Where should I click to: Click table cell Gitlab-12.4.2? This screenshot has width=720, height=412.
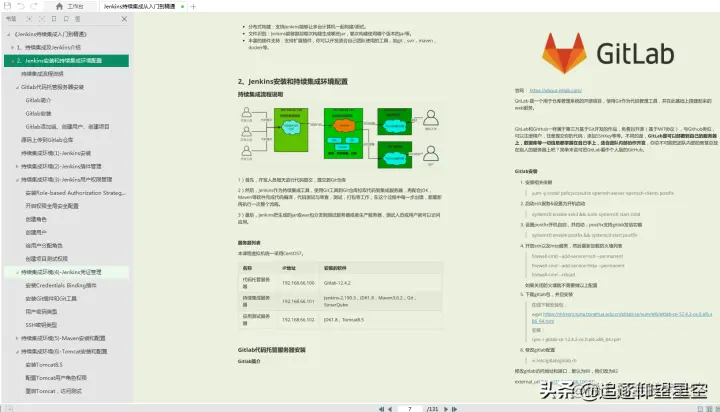[337, 283]
